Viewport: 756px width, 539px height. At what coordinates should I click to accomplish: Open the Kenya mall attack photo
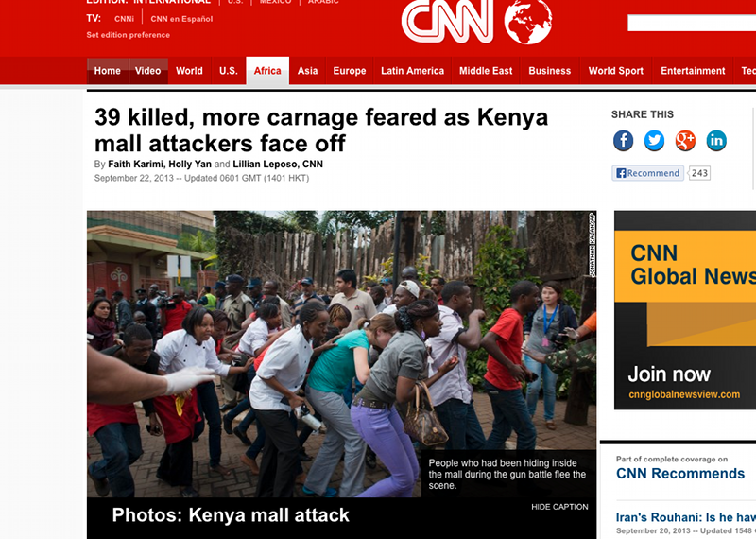click(x=341, y=354)
